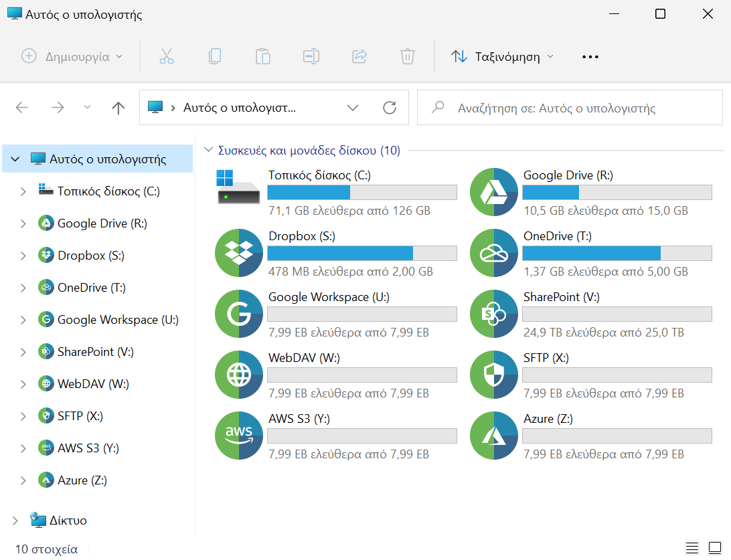Collapse Συσκευές και μονάδες δίσκου group
731x560 pixels.
click(208, 150)
